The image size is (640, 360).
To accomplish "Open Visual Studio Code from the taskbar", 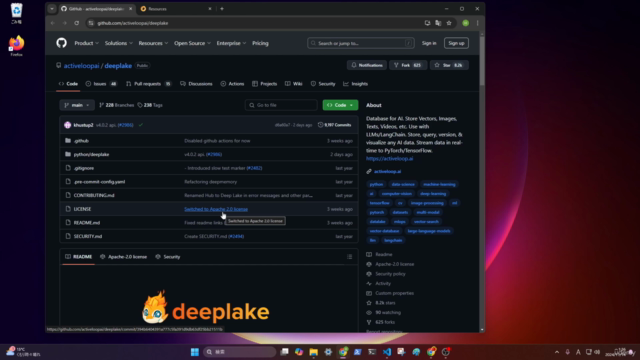I will point(387,352).
